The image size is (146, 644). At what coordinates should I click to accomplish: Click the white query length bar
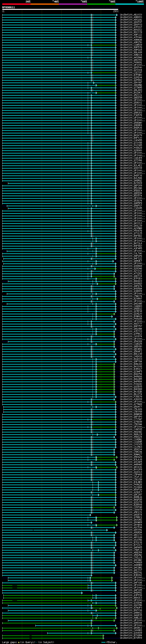coord(60,10)
